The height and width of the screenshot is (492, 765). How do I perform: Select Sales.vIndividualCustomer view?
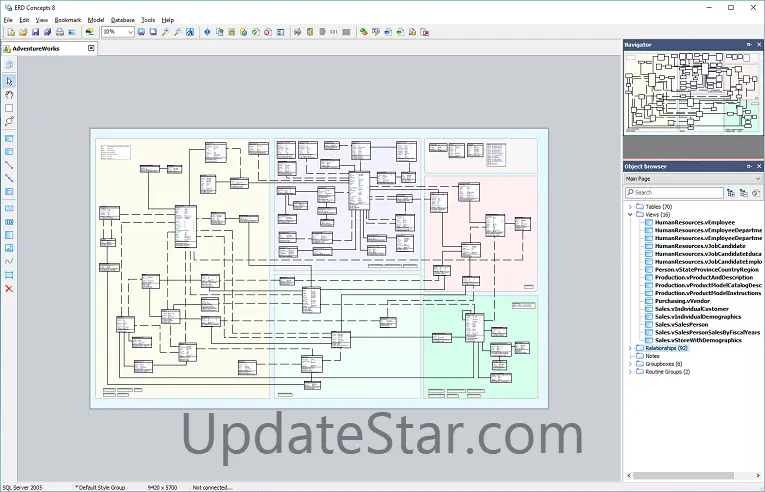point(691,309)
